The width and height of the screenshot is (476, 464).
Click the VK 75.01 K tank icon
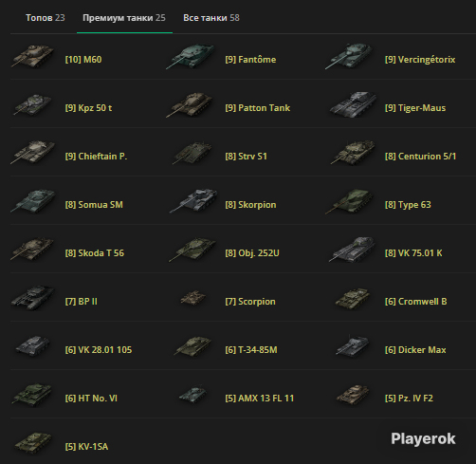352,250
